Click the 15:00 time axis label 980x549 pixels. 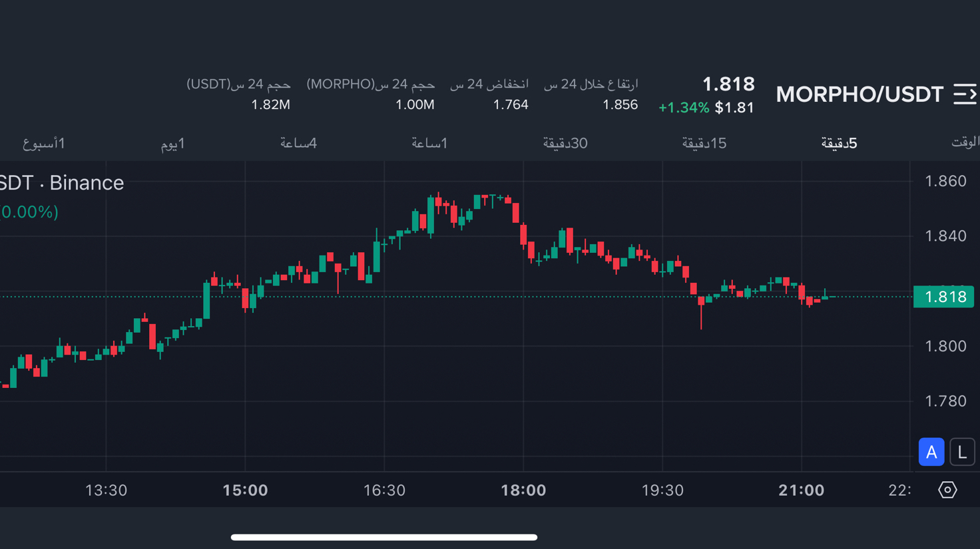(245, 490)
